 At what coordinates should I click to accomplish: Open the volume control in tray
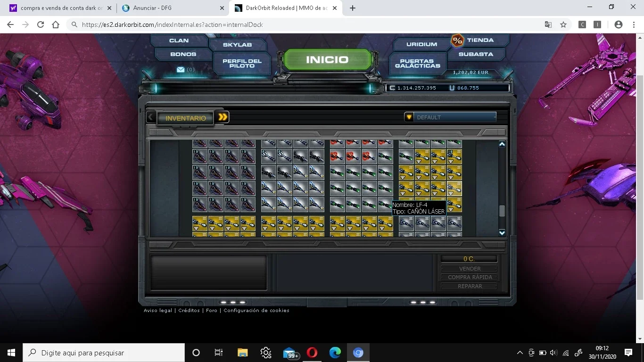click(553, 353)
